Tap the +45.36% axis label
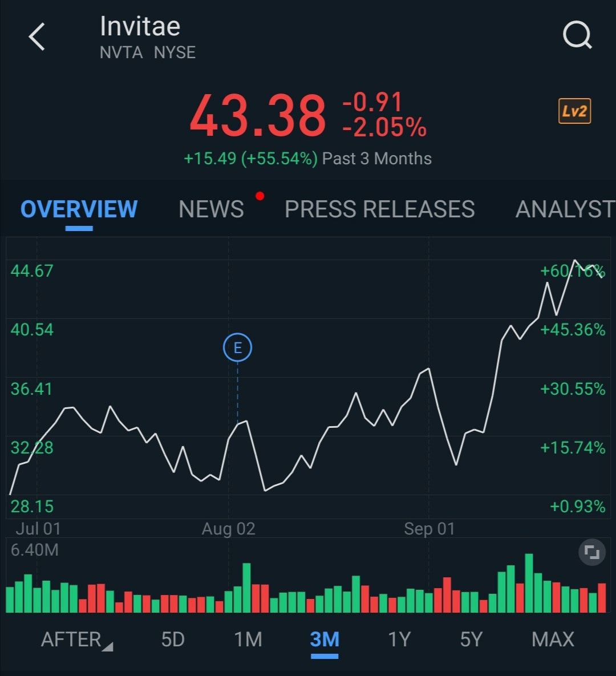 point(573,330)
